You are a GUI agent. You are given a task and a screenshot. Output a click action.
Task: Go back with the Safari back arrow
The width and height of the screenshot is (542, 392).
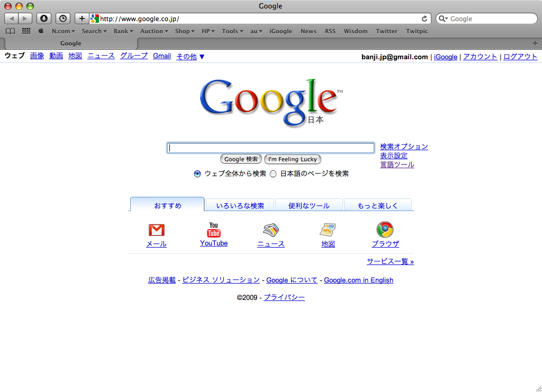(x=12, y=19)
